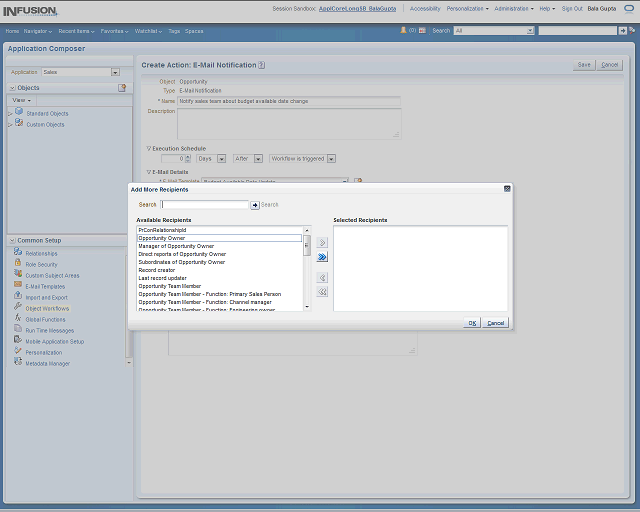Click the remove all recipients double-left arrow
The image size is (640, 512).
[x=322, y=292]
